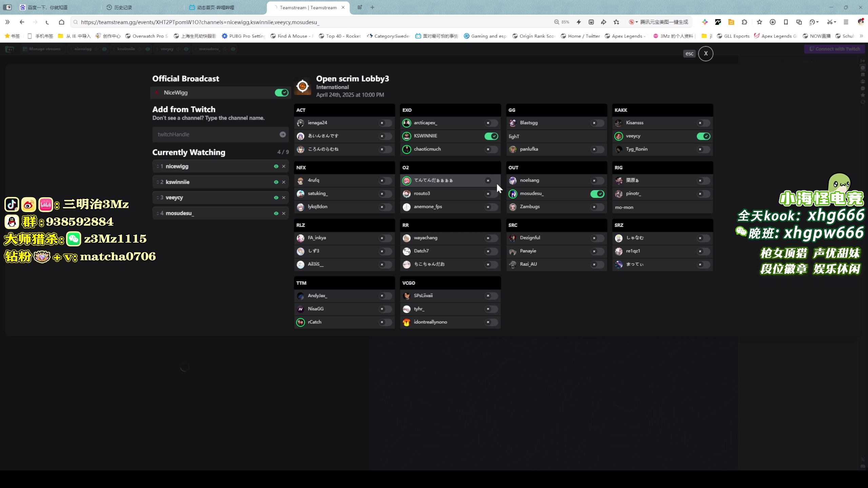
Task: Open the 腾讯元宝 search engine dropdown
Action: tap(633, 22)
